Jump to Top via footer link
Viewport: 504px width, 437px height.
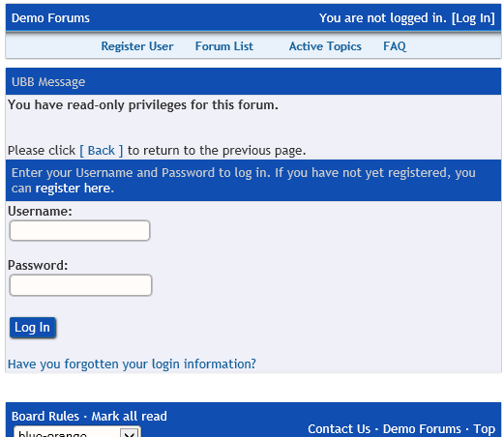point(485,429)
